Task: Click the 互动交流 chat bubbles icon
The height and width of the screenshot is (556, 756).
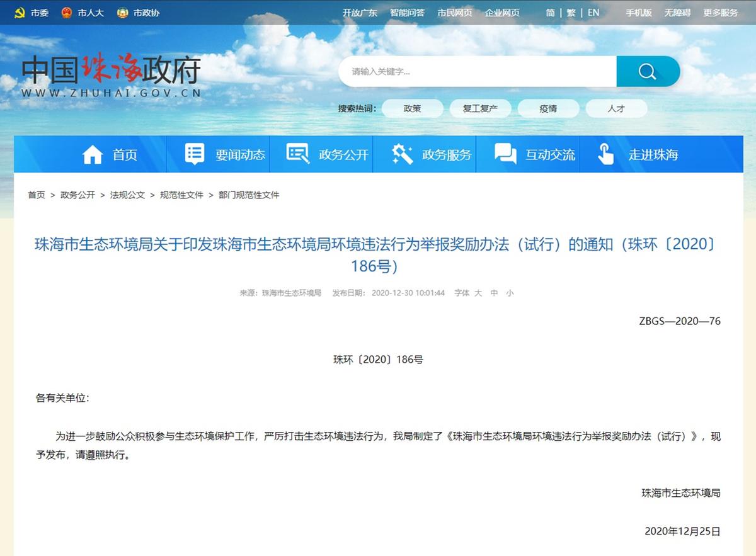Action: tap(505, 154)
